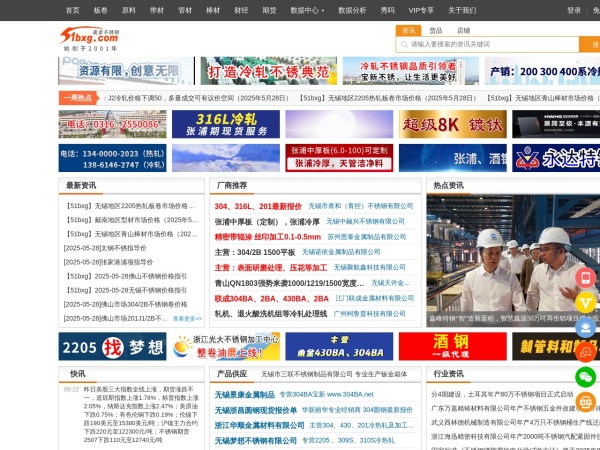Open 数据中心 dropdown menu
Viewport: 600px width, 450px height.
pyautogui.click(x=307, y=10)
